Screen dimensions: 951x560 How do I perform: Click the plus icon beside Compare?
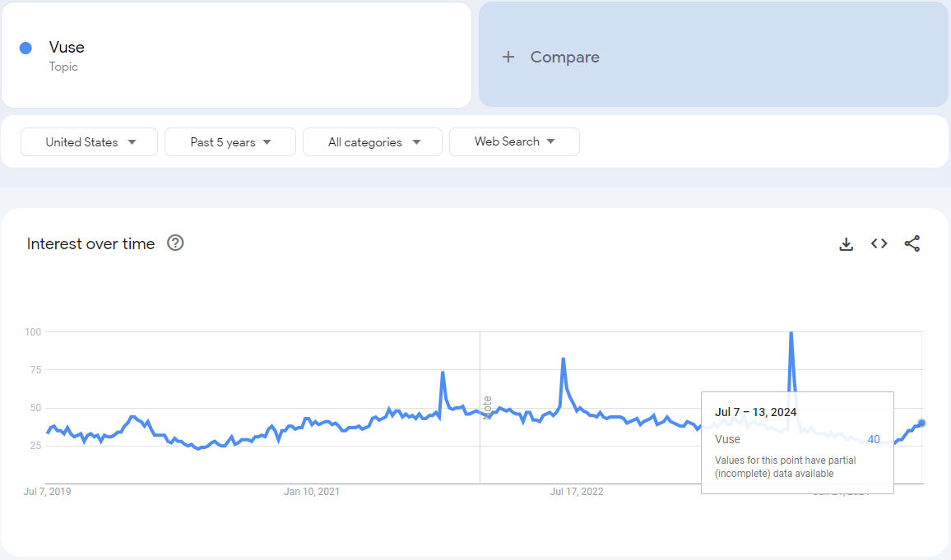click(x=508, y=57)
